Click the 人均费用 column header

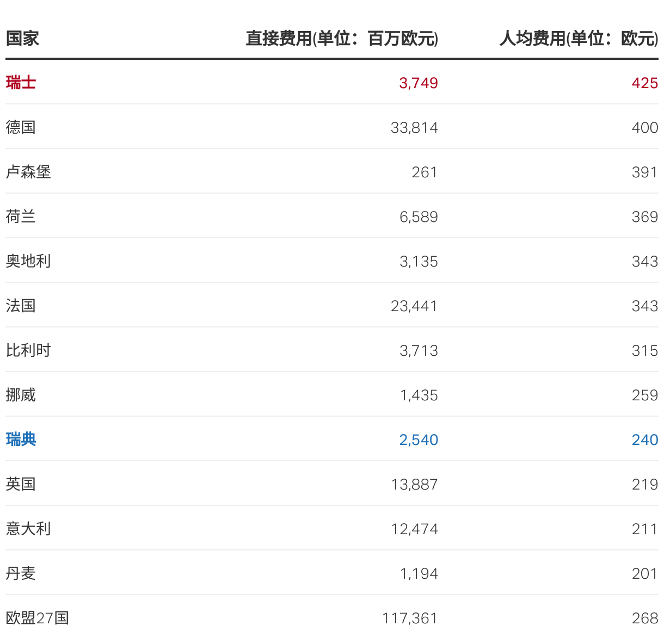[579, 39]
